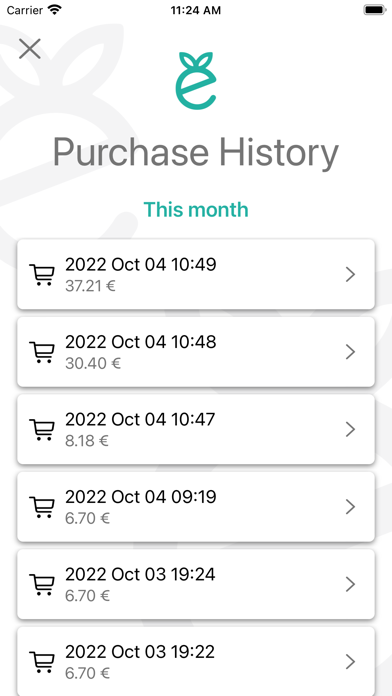Click the cart icon for Oct 03 19:22
This screenshot has width=392, height=696.
tap(42, 662)
